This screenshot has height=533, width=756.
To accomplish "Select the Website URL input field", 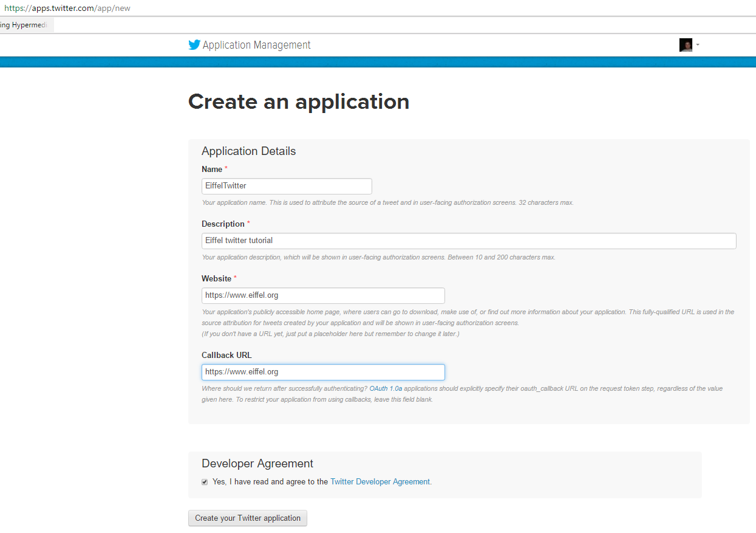I will 323,295.
